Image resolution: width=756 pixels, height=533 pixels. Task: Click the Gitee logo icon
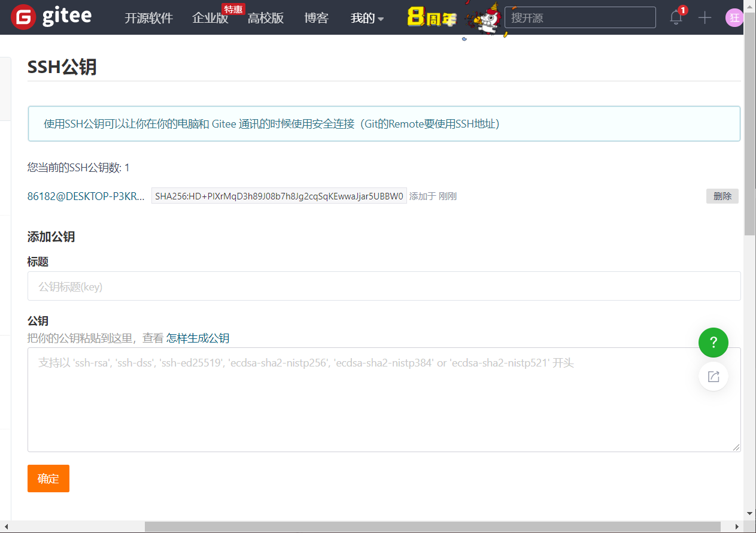(x=23, y=17)
